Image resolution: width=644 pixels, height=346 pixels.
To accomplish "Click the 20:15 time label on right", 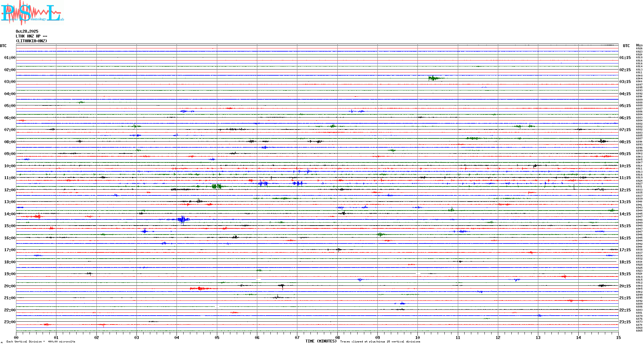I will point(625,286).
